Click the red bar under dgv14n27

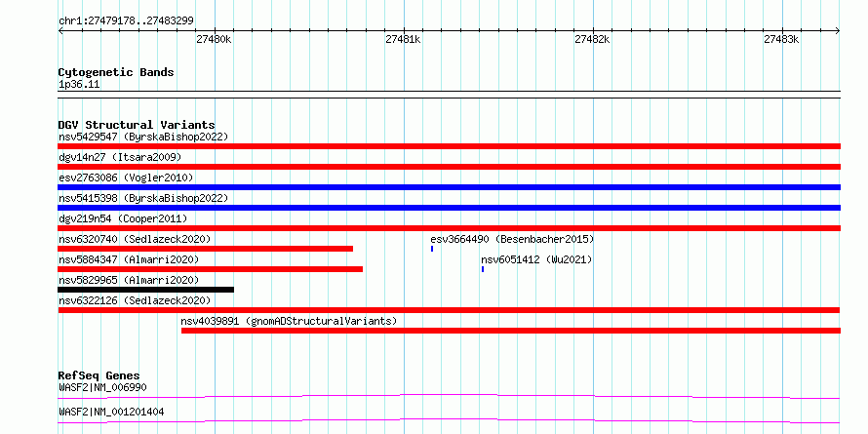450,167
